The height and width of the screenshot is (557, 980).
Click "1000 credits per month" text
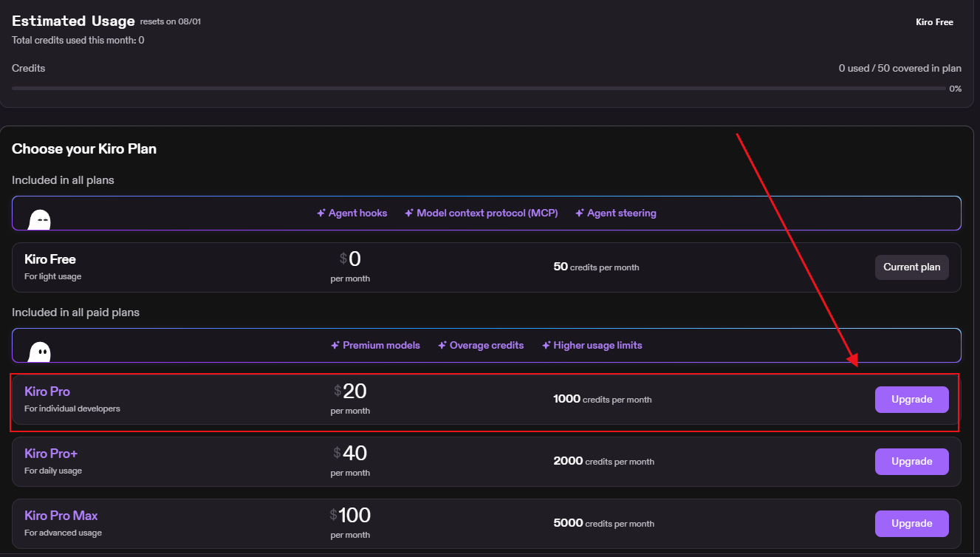603,399
